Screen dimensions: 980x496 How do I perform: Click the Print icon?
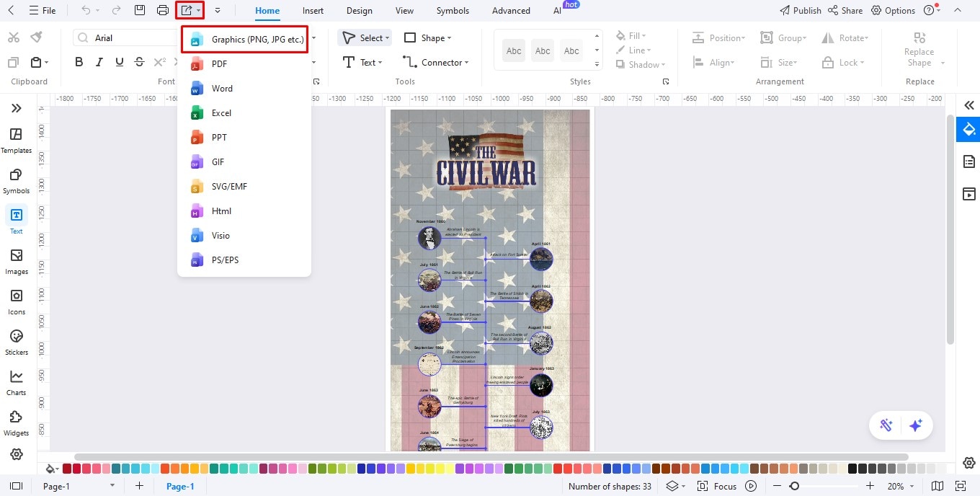[x=163, y=11]
